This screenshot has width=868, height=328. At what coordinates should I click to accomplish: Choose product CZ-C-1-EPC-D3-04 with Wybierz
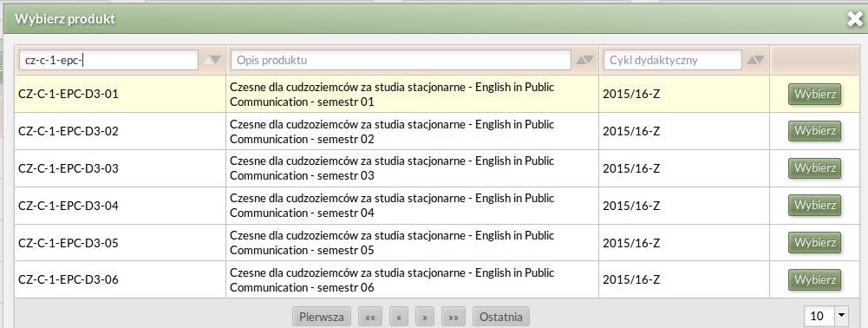(815, 205)
